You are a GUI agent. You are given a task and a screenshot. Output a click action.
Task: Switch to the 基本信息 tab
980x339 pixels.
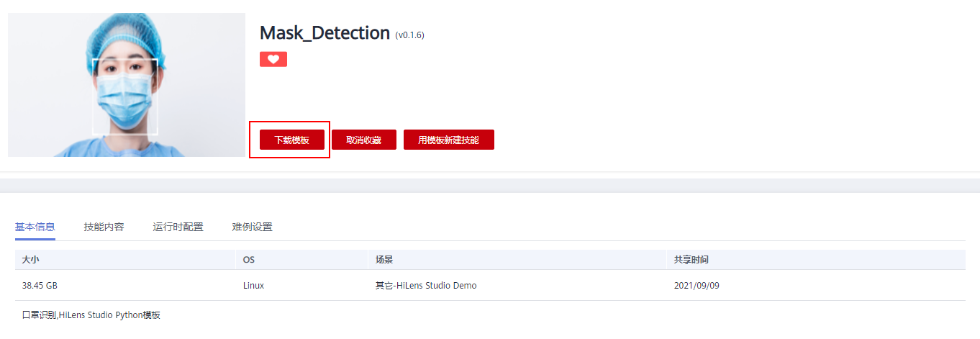(35, 227)
